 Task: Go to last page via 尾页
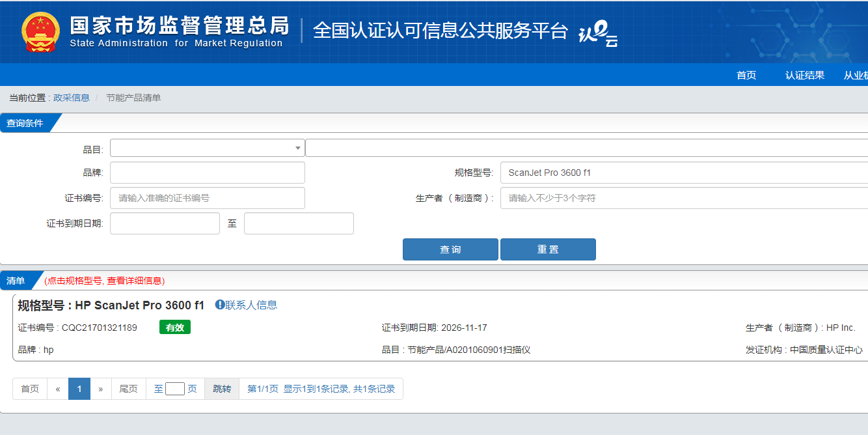129,389
